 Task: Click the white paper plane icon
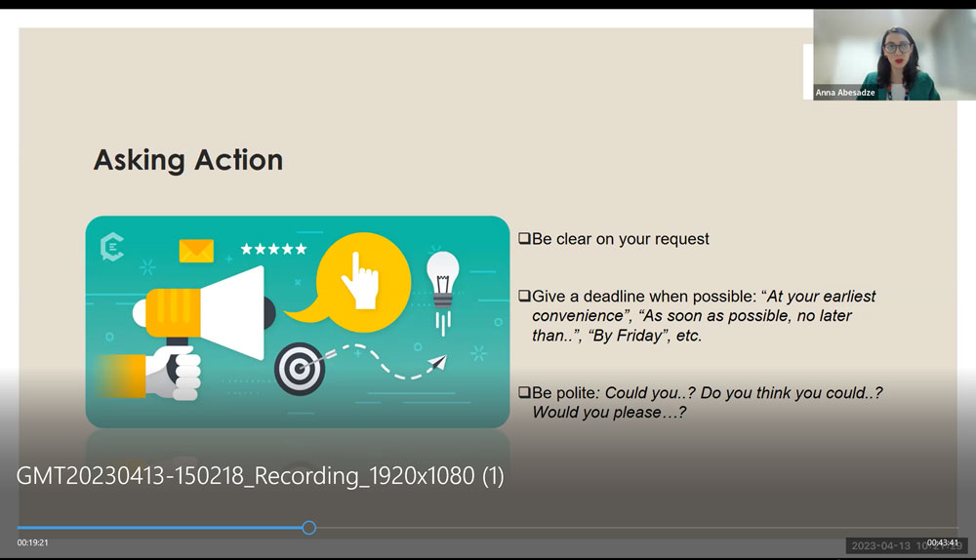(x=436, y=363)
